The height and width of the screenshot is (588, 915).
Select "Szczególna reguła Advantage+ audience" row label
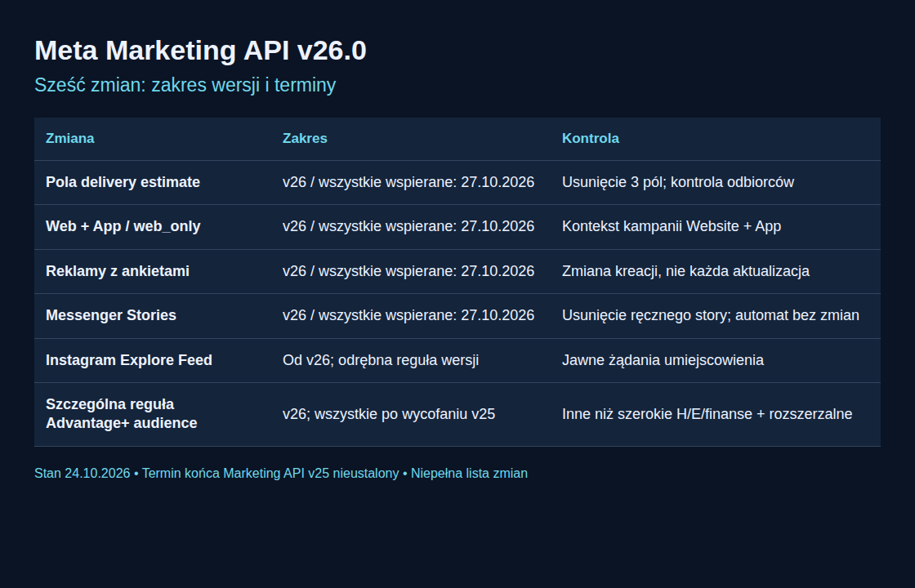pyautogui.click(x=122, y=413)
